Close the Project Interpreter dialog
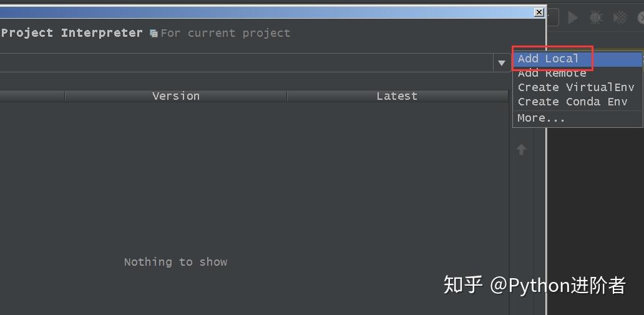 [x=539, y=12]
